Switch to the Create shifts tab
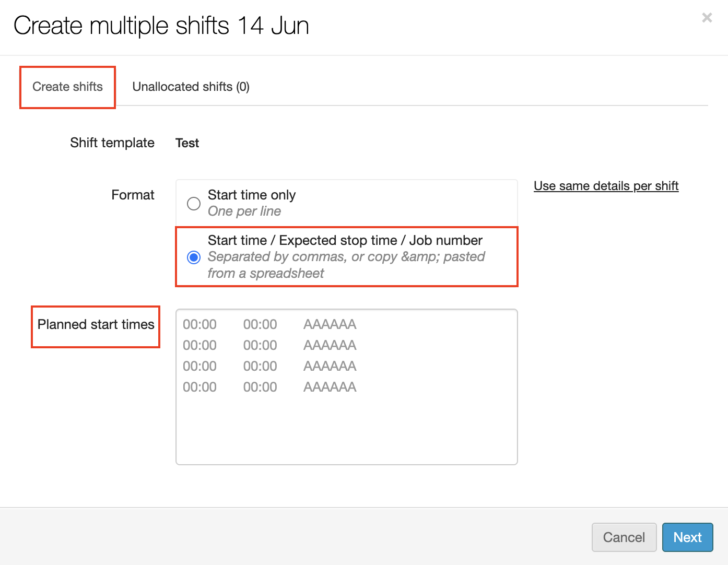This screenshot has width=728, height=565. 67,87
